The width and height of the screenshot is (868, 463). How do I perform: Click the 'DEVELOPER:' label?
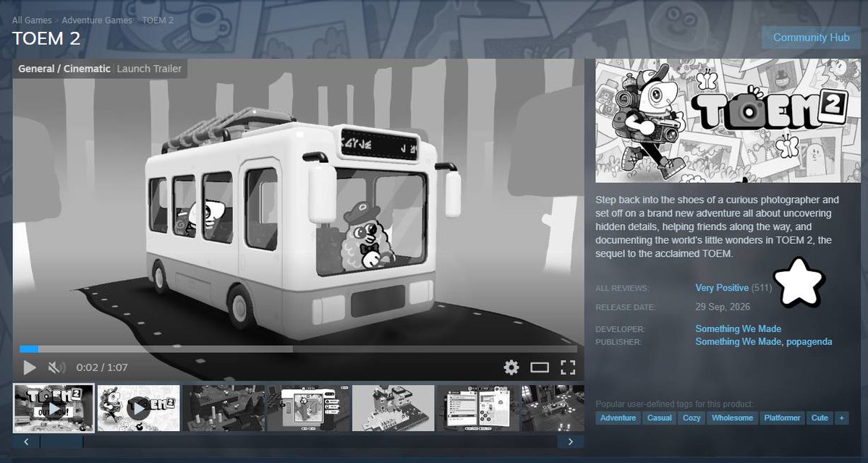pos(620,329)
